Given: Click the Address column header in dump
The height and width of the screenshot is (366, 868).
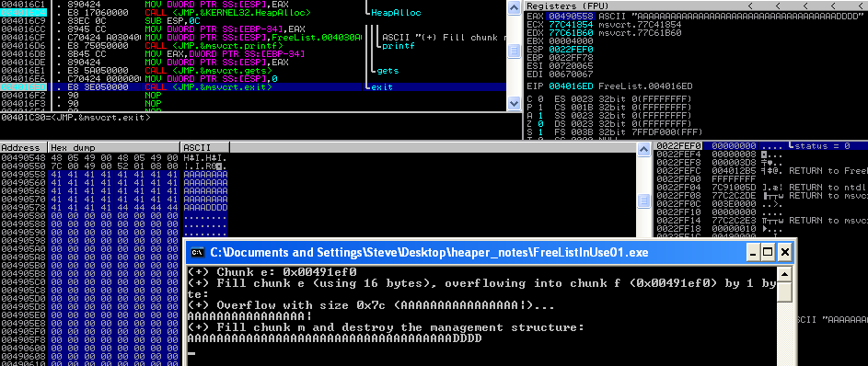Looking at the screenshot, I should coord(24,148).
